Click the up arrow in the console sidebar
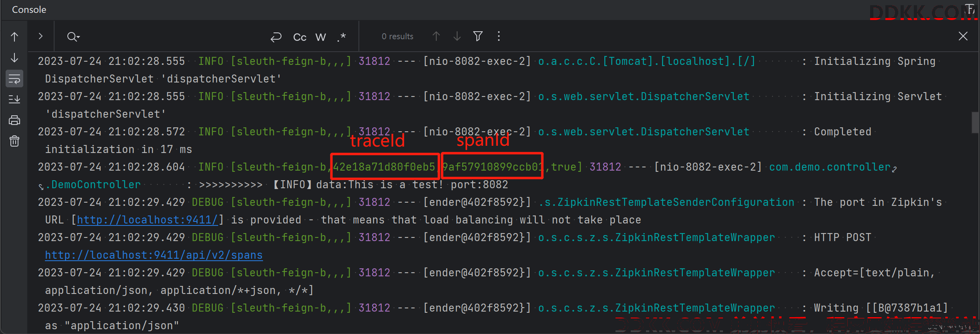This screenshot has height=334, width=980. [14, 37]
